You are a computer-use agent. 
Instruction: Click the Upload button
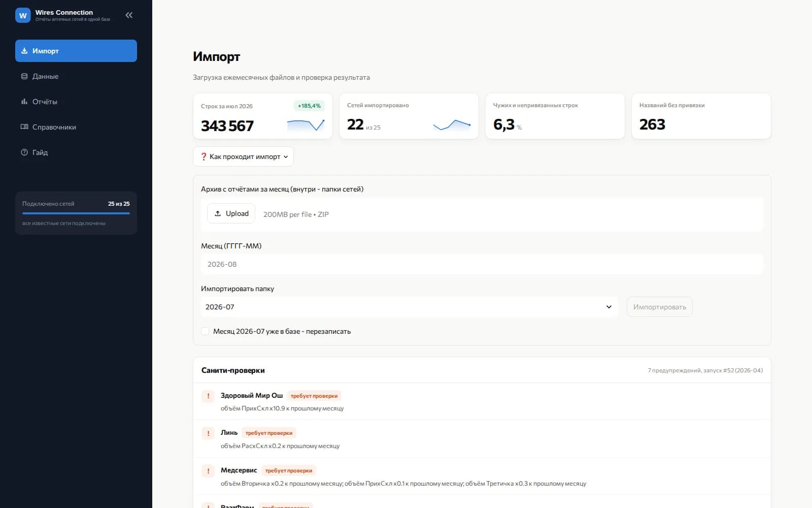231,213
